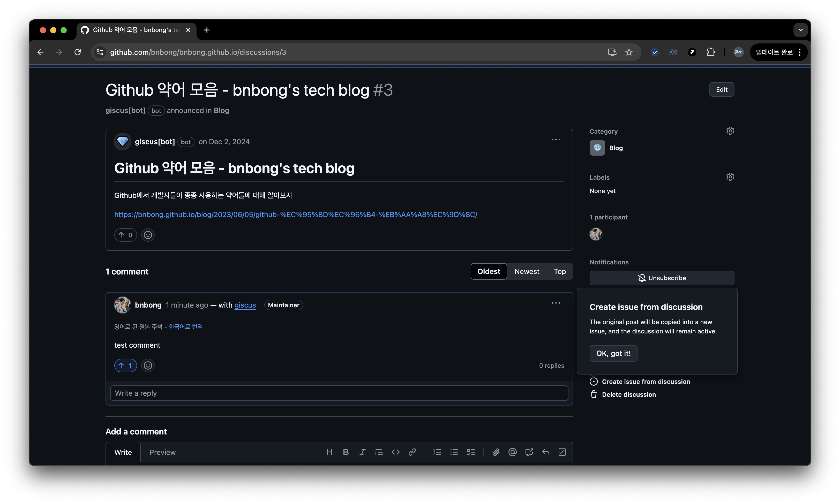Dismiss popup with OK, got it!
The image size is (840, 504).
coord(613,353)
